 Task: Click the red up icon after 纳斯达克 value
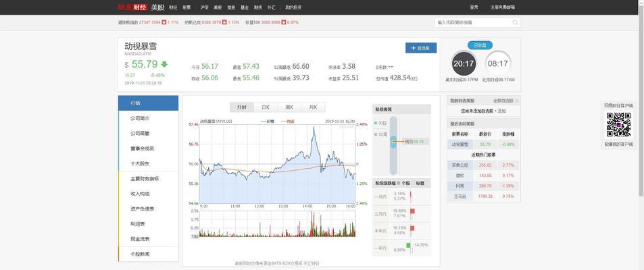pyautogui.click(x=224, y=22)
